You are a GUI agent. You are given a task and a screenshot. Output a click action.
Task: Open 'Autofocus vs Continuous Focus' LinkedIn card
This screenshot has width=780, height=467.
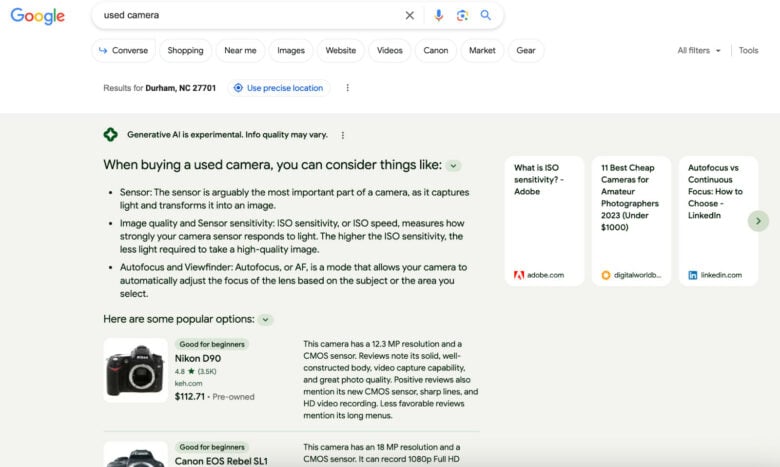pos(718,221)
